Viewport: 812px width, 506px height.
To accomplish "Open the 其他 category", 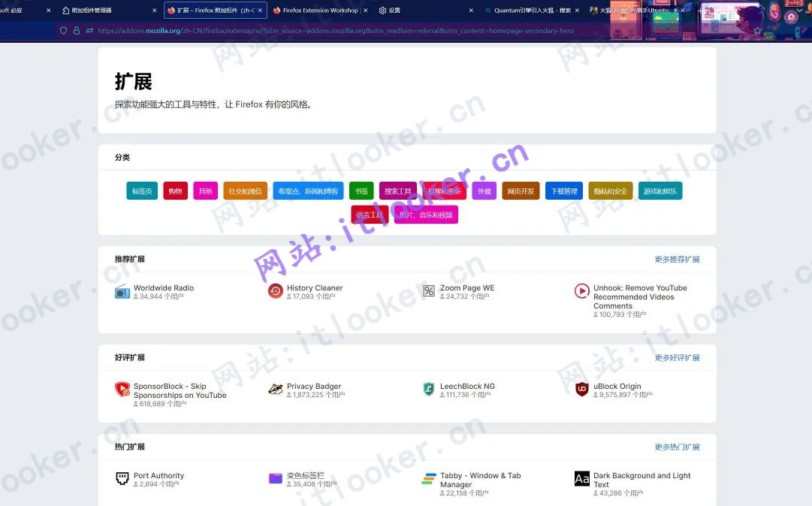I will [x=205, y=191].
